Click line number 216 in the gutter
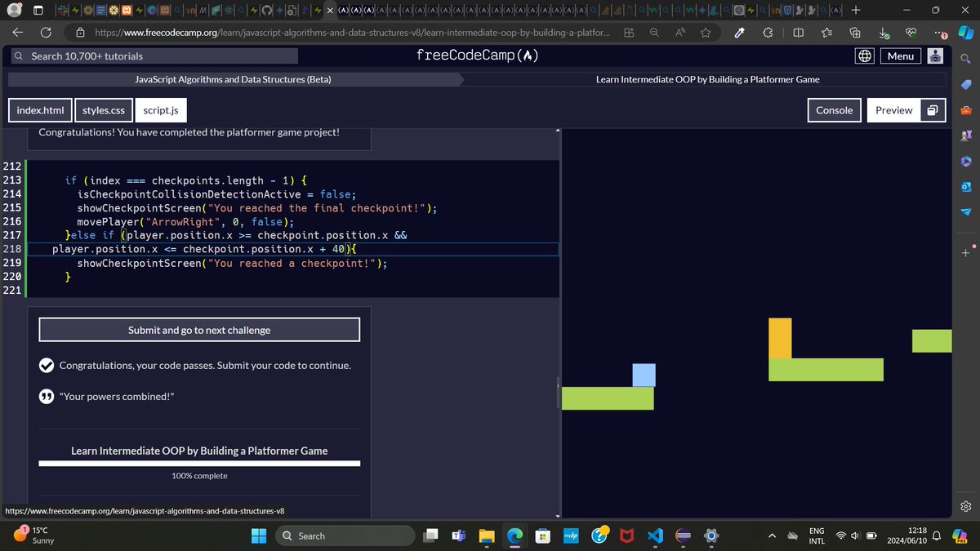The height and width of the screenshot is (551, 980). click(x=11, y=221)
